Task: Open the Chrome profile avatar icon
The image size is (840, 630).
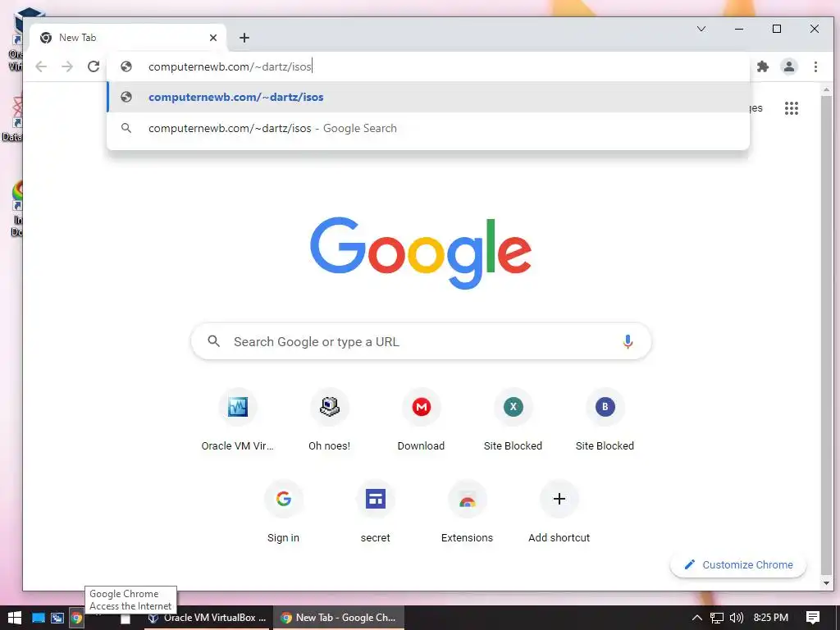Action: click(x=789, y=66)
